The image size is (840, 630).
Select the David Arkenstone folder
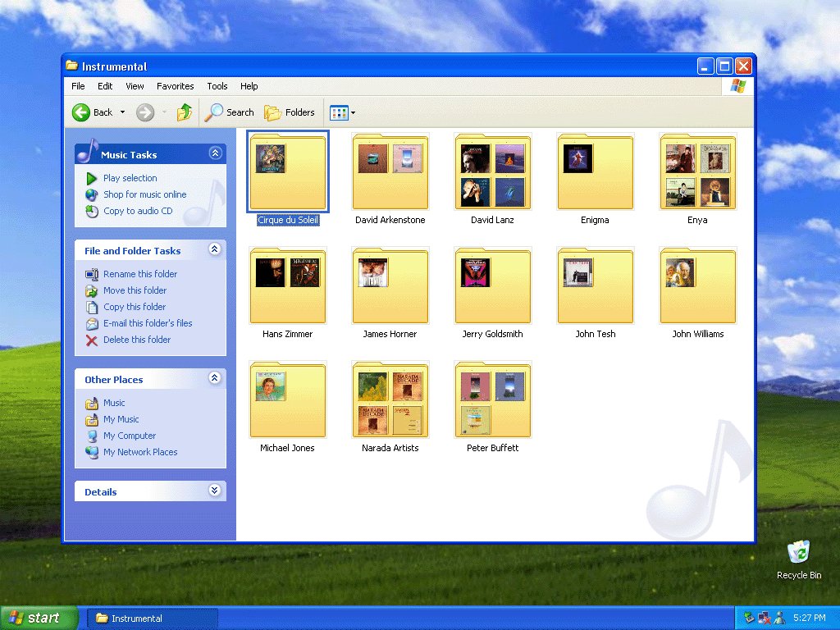[x=390, y=178]
